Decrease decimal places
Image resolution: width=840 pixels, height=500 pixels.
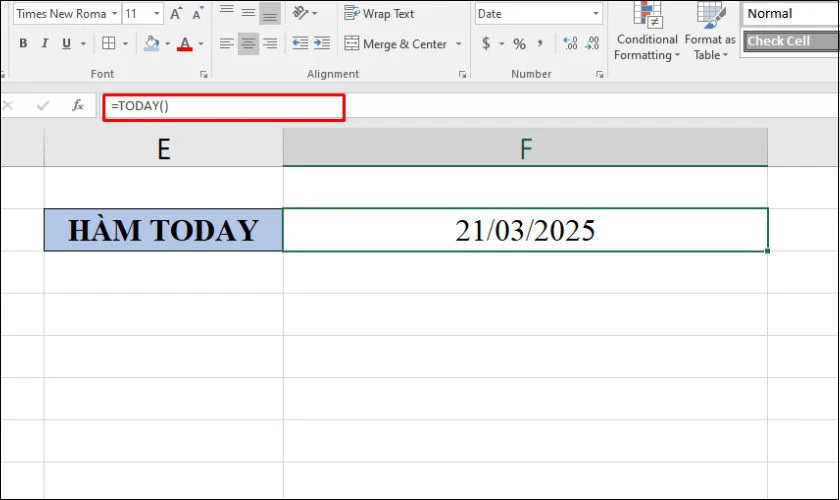(592, 43)
